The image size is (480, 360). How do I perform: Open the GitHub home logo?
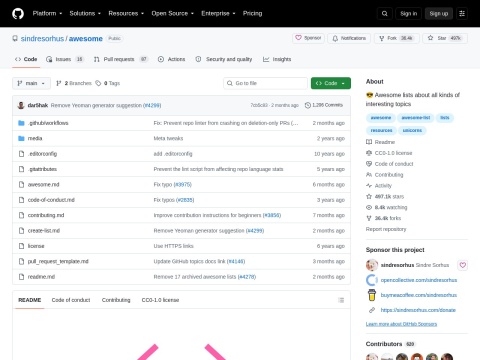click(x=18, y=14)
